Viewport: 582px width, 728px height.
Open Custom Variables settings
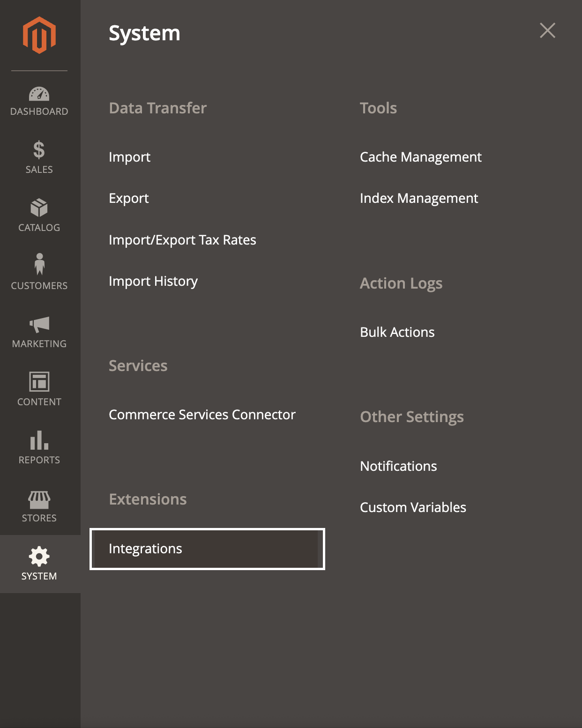(413, 507)
